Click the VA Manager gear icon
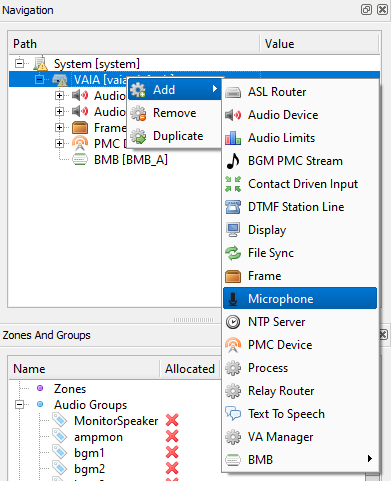The image size is (391, 481). (x=233, y=437)
